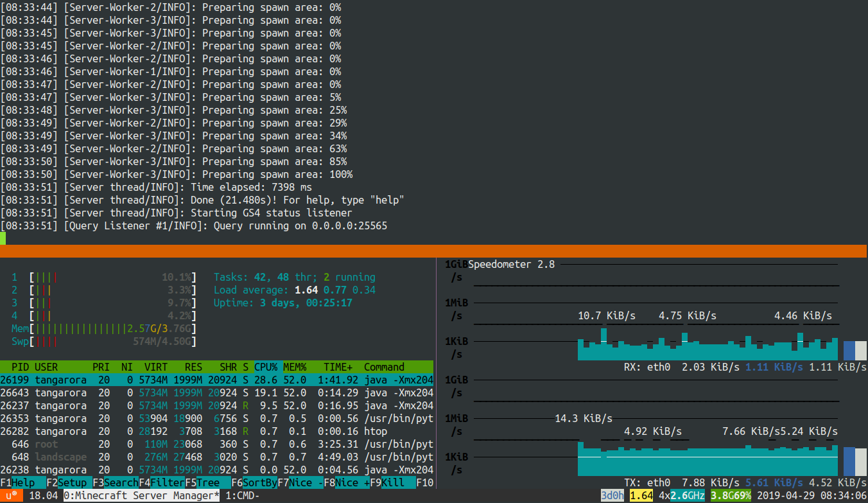Click F7 Nice - to lower niceness
The image size is (868, 503).
(x=300, y=482)
